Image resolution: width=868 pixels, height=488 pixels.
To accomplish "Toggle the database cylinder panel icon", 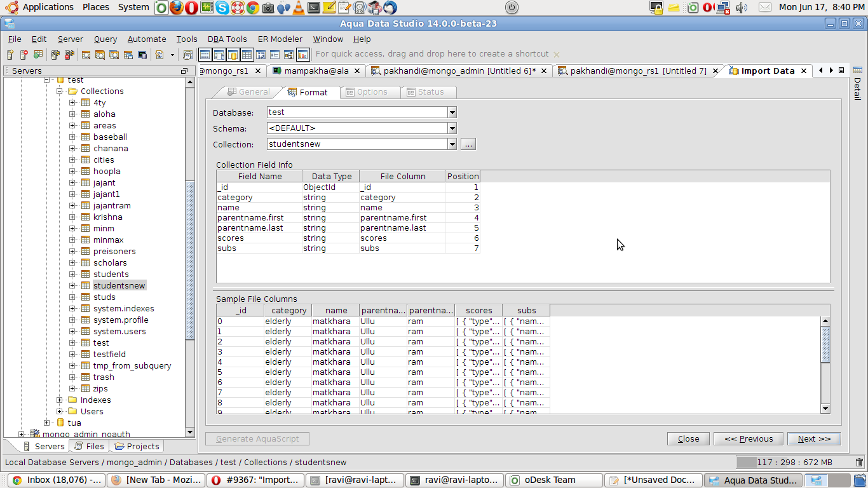I will (233, 55).
